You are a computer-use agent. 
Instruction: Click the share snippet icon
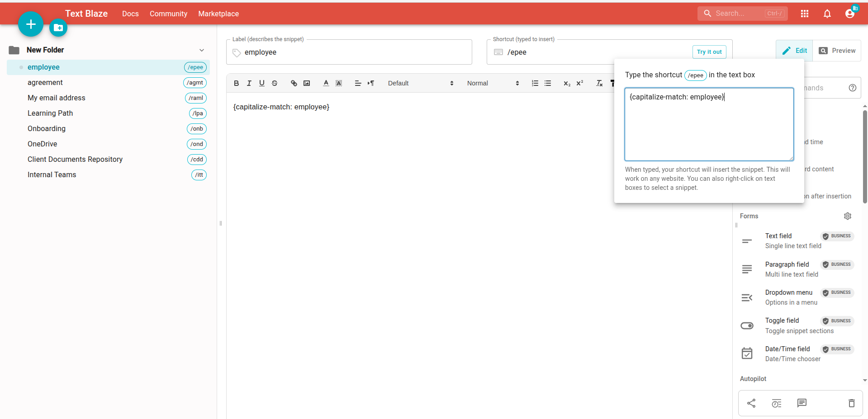tap(751, 403)
